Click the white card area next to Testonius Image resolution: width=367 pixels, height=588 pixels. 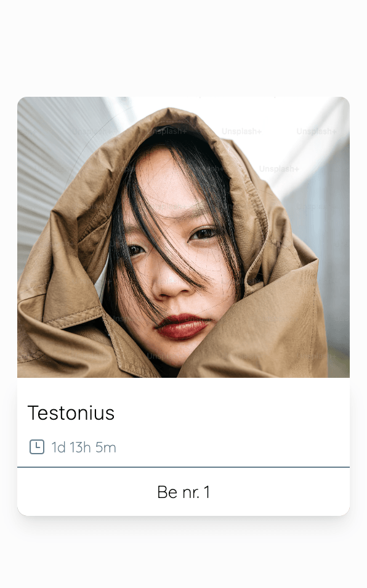232,413
